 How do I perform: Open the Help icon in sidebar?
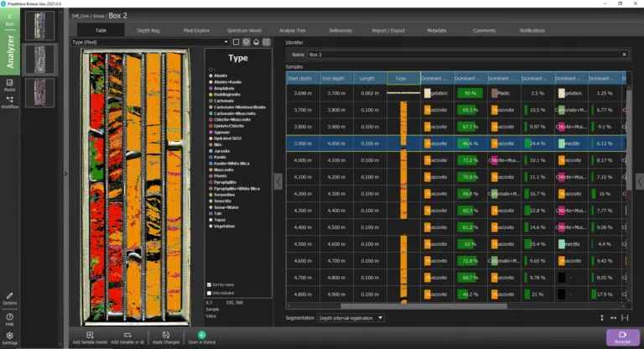(9, 319)
